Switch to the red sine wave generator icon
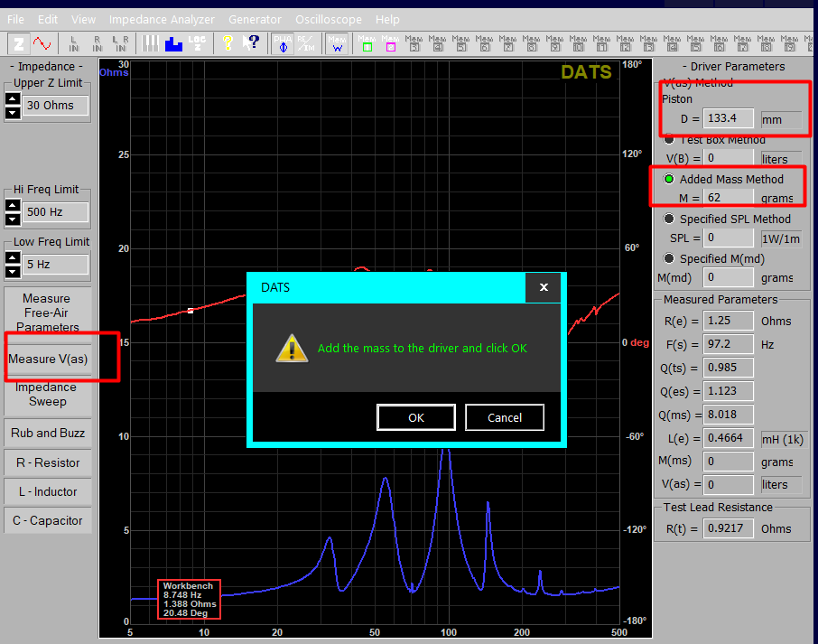The height and width of the screenshot is (644, 818). pyautogui.click(x=42, y=43)
